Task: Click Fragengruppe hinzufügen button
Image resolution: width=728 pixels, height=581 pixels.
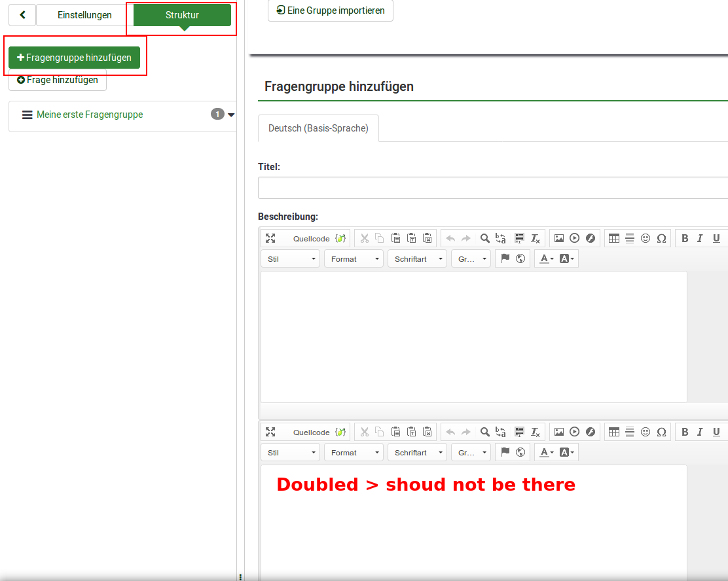Action: [74, 58]
